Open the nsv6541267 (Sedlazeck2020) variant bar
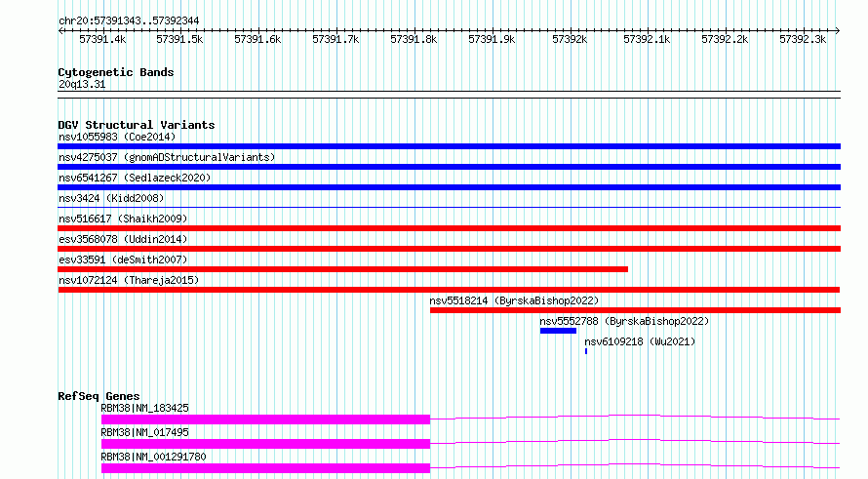This screenshot has height=479, width=868. click(449, 187)
